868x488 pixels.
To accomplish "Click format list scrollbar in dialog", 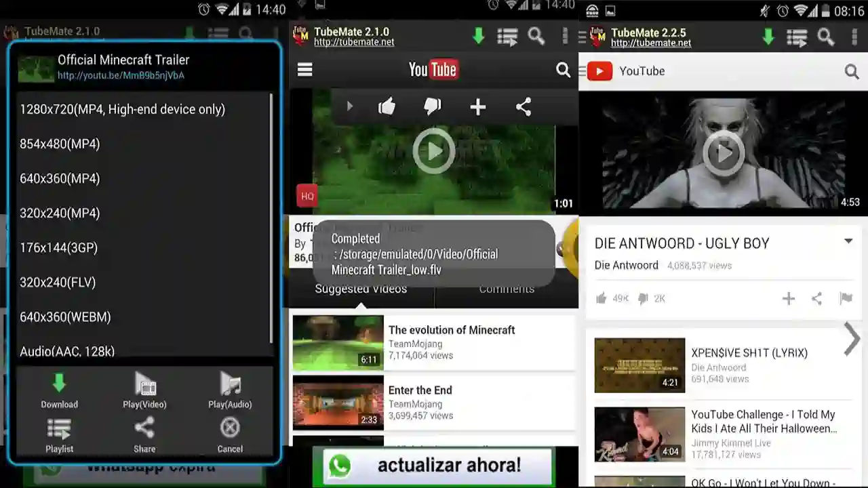I will [271, 217].
